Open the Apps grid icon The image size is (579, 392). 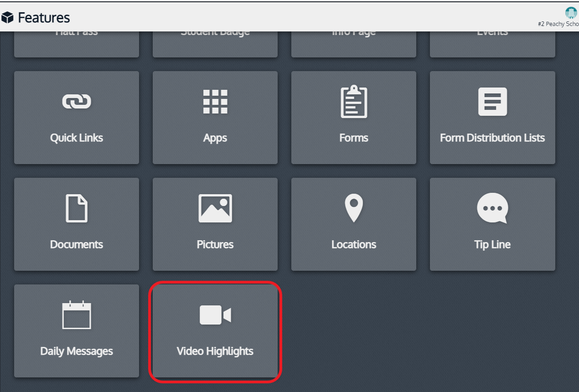[x=215, y=101]
